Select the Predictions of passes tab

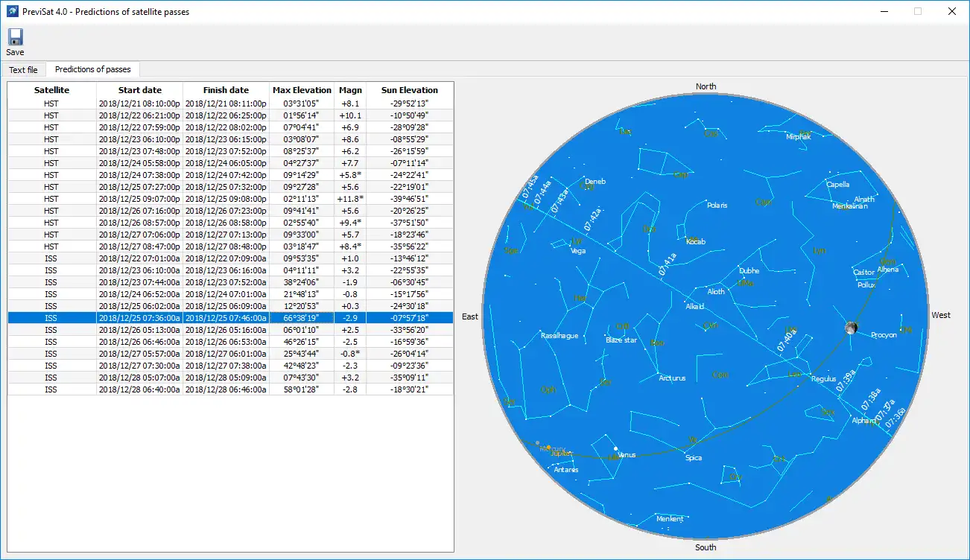[x=93, y=69]
